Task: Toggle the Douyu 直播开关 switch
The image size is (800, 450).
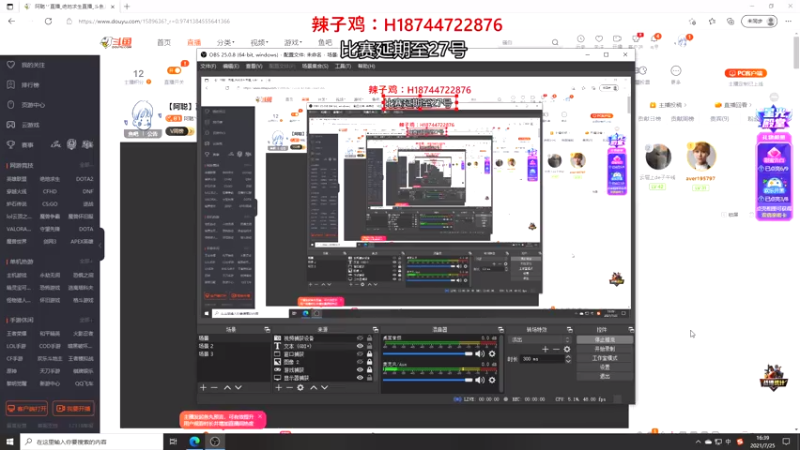Action: point(173,70)
